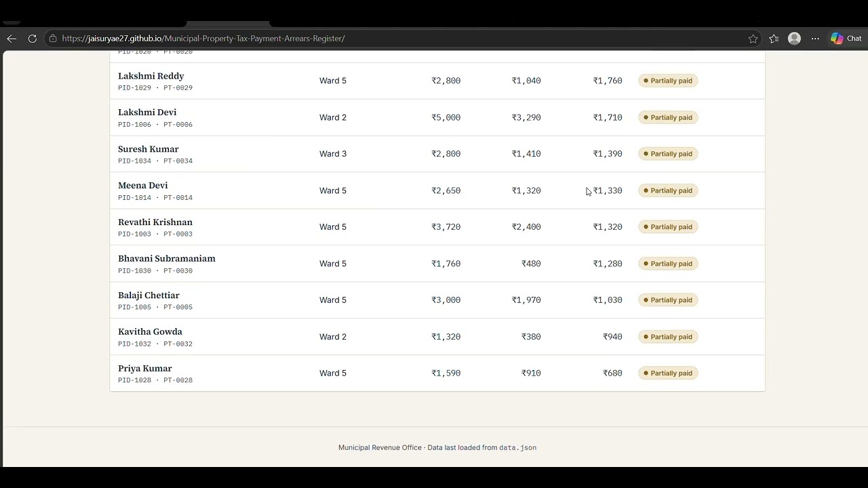This screenshot has width=868, height=488.
Task: Click ₹940 balance for Kavitha Gowda
Action: click(x=612, y=337)
